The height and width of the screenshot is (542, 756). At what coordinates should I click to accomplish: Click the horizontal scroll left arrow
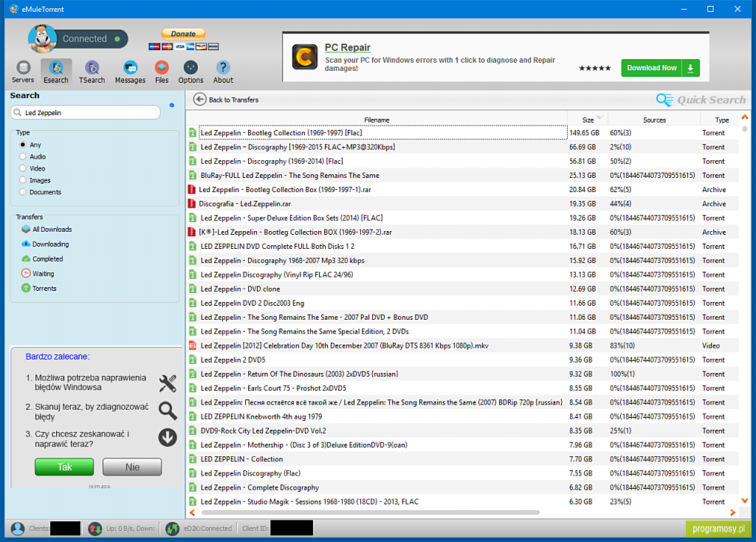coord(193,512)
